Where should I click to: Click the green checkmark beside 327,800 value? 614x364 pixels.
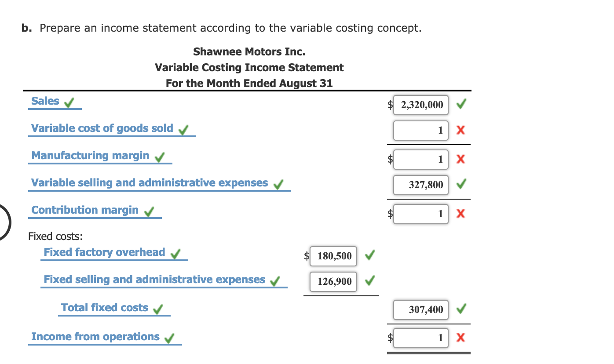point(460,185)
